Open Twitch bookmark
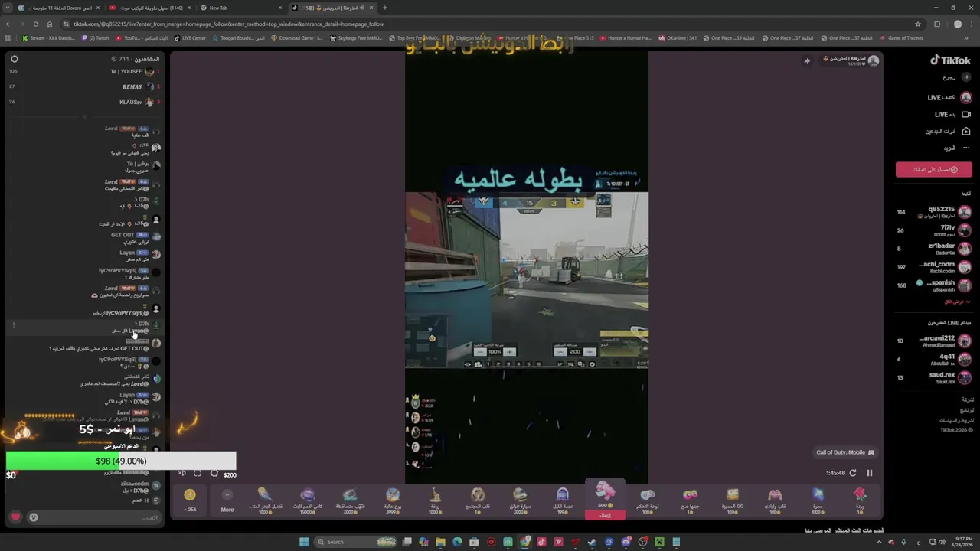This screenshot has width=980, height=551. (96, 37)
